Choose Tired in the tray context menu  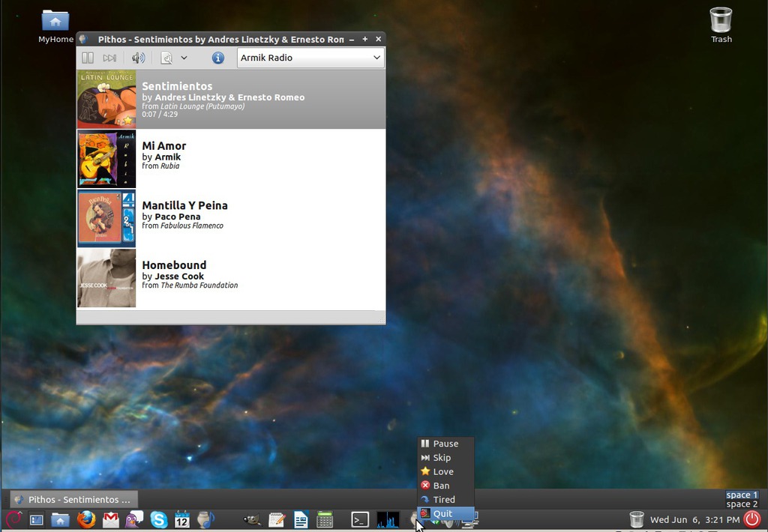pyautogui.click(x=445, y=500)
